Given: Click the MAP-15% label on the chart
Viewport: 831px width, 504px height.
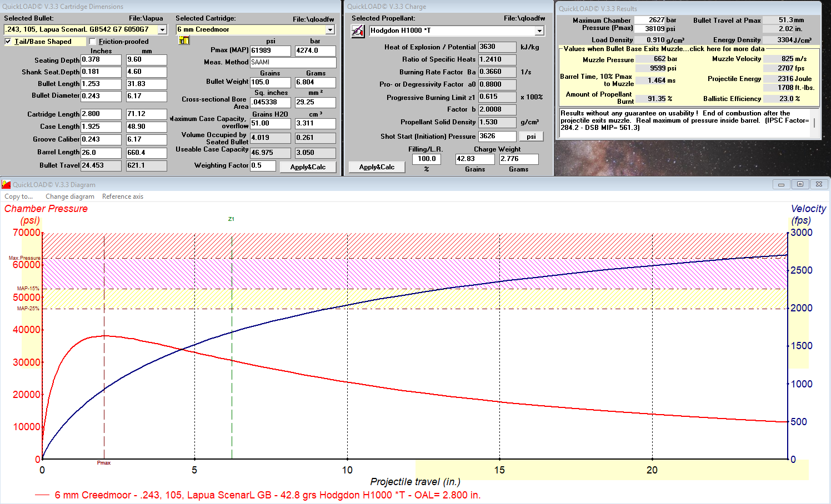Looking at the screenshot, I should coord(28,289).
